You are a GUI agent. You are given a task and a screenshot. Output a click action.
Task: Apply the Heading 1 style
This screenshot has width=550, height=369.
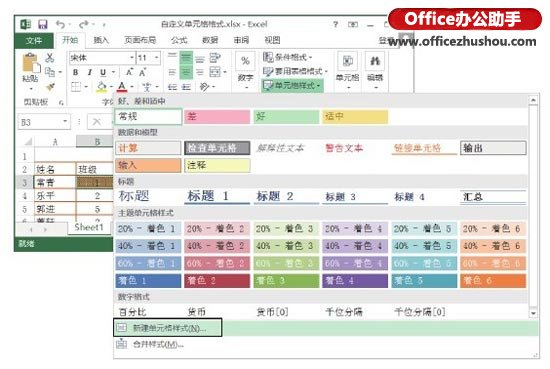coord(217,196)
